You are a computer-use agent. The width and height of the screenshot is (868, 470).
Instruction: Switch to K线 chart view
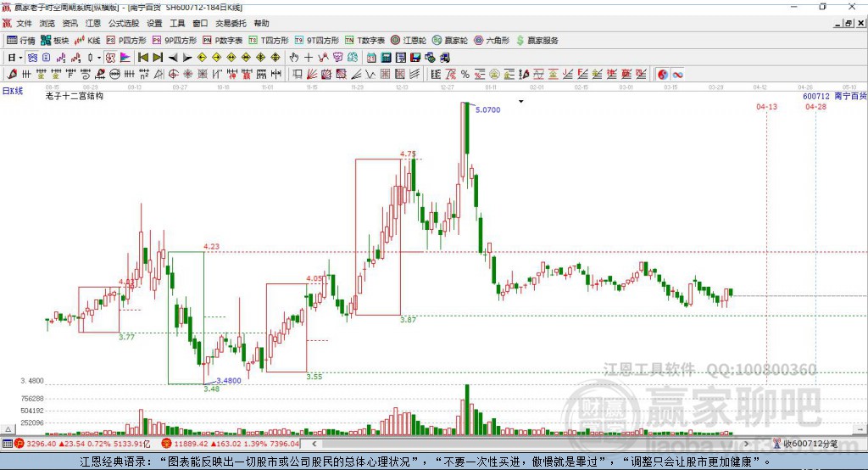(x=87, y=41)
